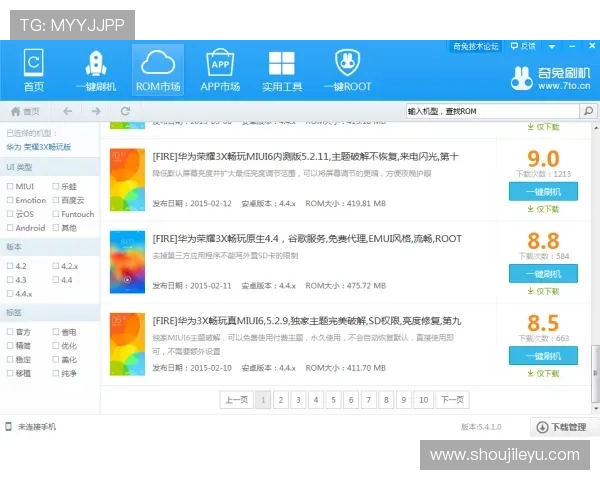Click the ROM search input field

click(x=493, y=111)
